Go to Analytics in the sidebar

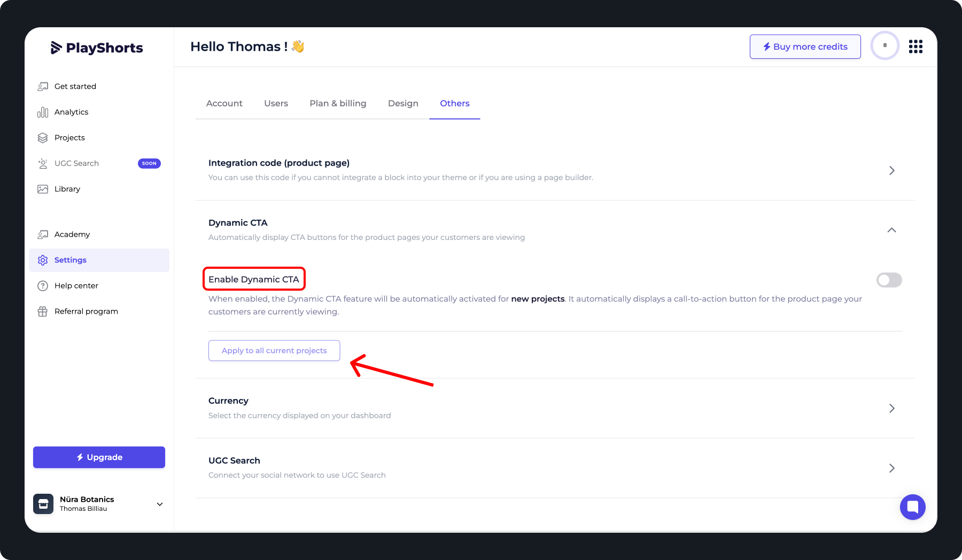coord(99,112)
